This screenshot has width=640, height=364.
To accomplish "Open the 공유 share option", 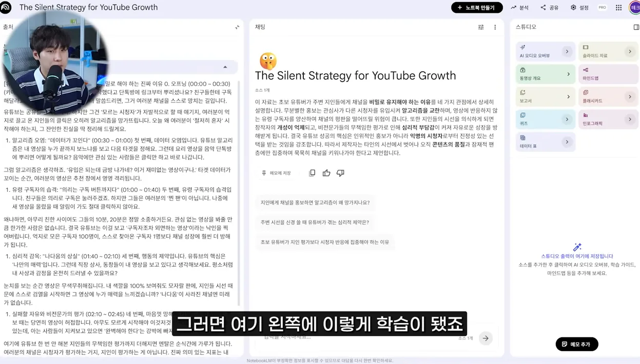I will 550,8.
